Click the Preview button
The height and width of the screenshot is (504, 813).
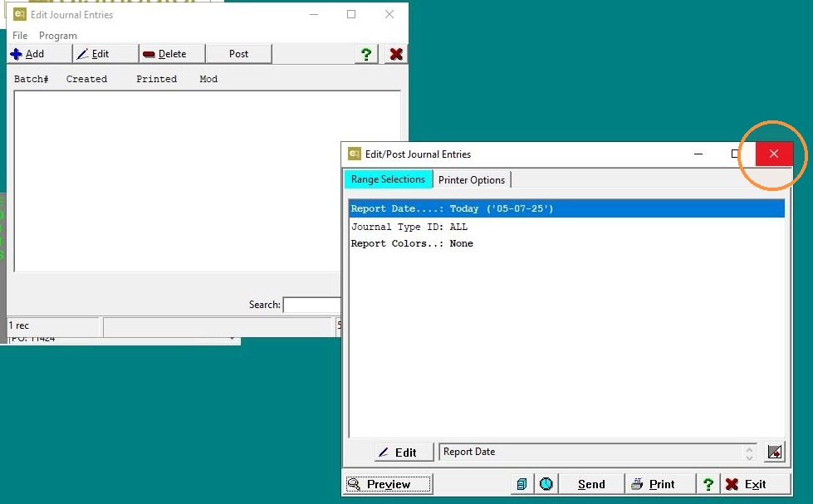coord(389,484)
